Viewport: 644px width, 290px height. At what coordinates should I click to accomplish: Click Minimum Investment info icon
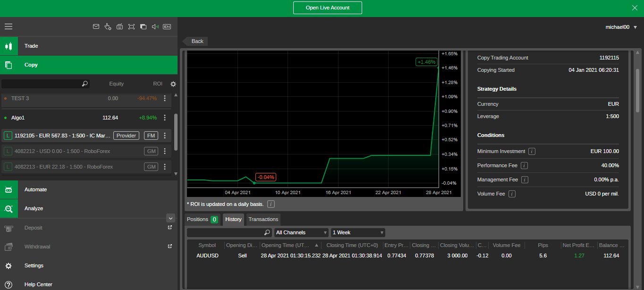pyautogui.click(x=532, y=152)
